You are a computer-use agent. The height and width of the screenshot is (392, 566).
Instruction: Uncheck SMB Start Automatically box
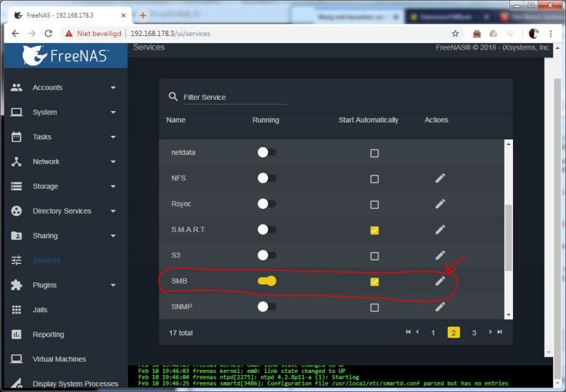(x=374, y=282)
